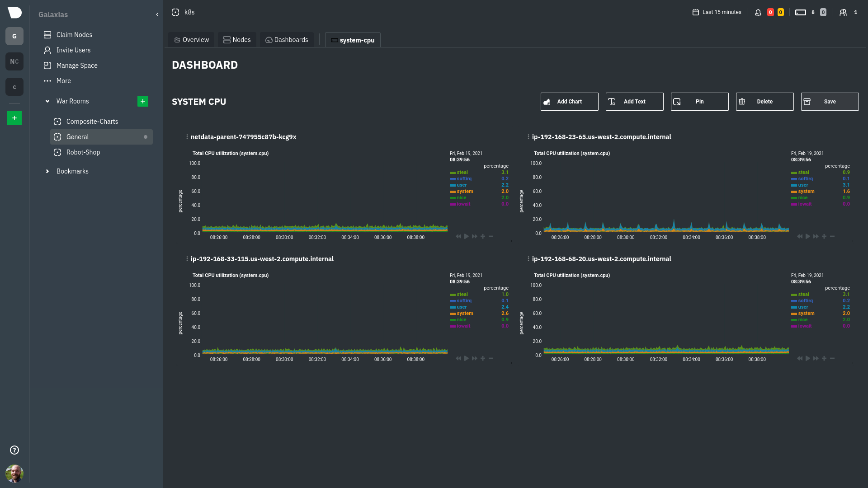Click the War Rooms add new icon
The image size is (868, 488).
click(142, 101)
